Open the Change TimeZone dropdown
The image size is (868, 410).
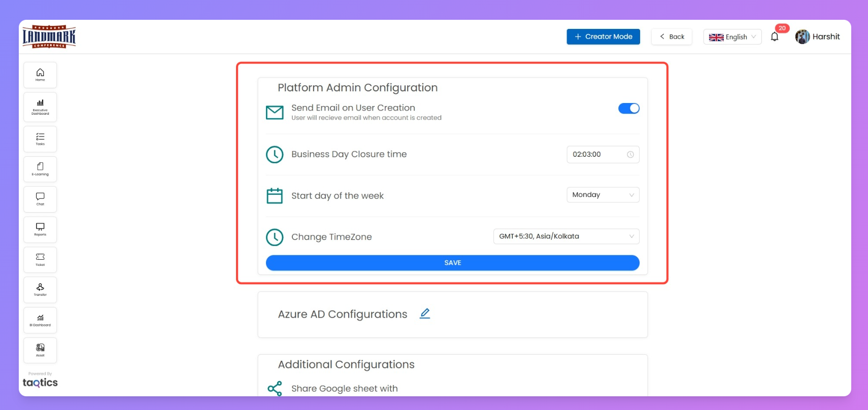pyautogui.click(x=566, y=236)
